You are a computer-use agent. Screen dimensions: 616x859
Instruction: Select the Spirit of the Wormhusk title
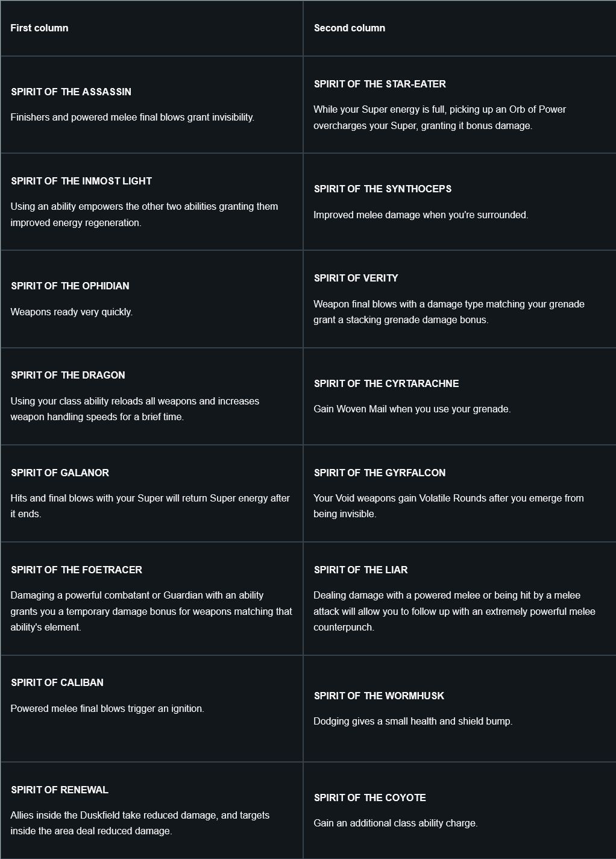click(379, 696)
